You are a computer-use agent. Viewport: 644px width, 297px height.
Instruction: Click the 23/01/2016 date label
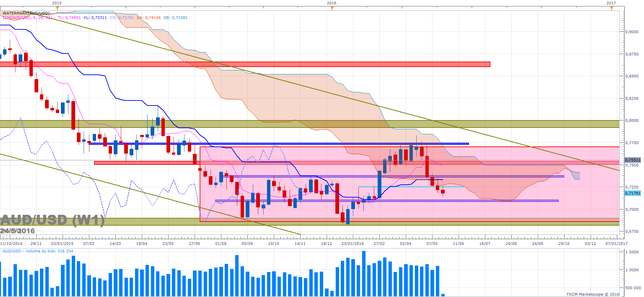(x=353, y=244)
